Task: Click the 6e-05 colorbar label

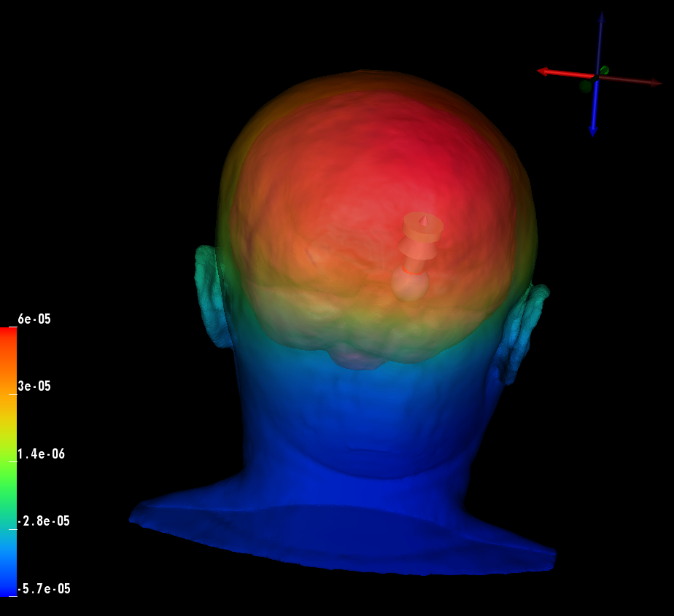Action: point(34,319)
